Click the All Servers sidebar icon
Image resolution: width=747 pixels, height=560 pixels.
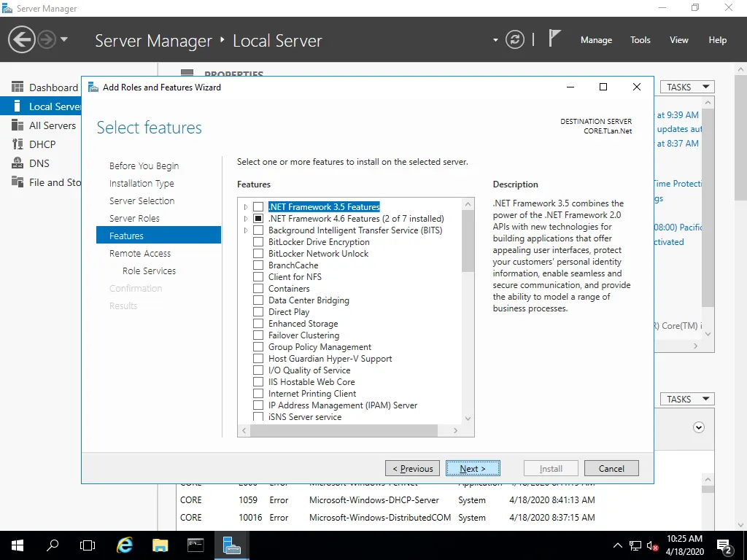(18, 125)
